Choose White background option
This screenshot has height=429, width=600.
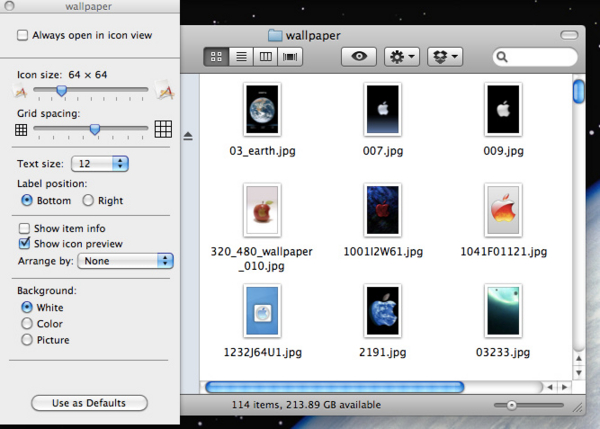click(27, 307)
